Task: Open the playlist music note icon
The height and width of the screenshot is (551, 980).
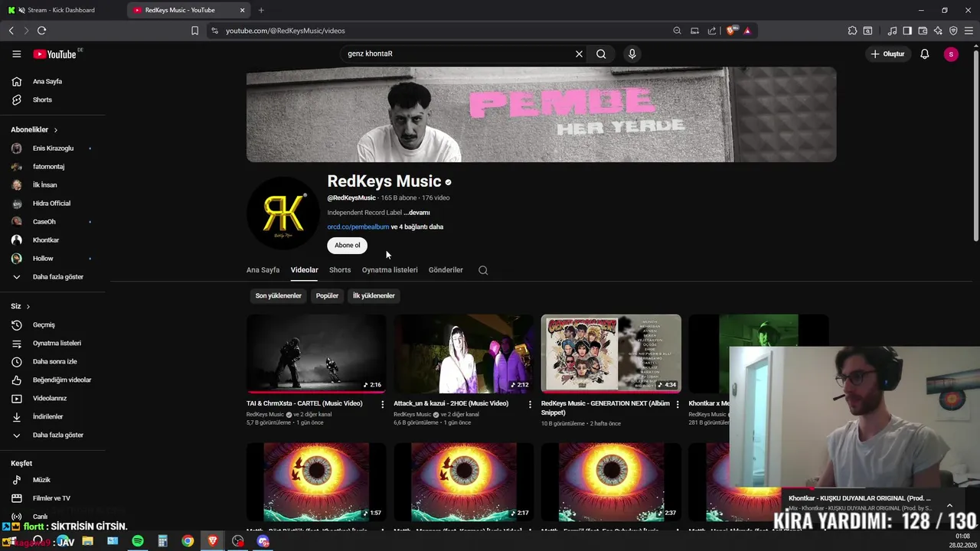Action: (x=892, y=31)
